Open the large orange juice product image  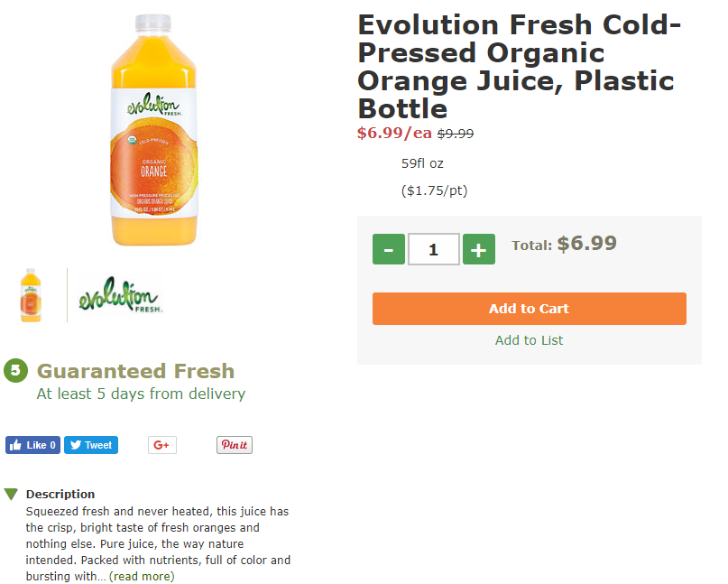pos(153,131)
